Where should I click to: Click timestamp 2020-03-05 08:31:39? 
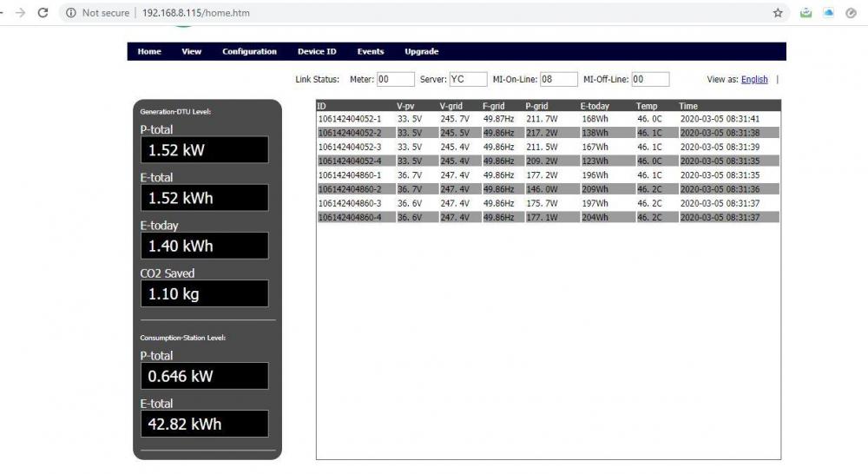click(720, 147)
